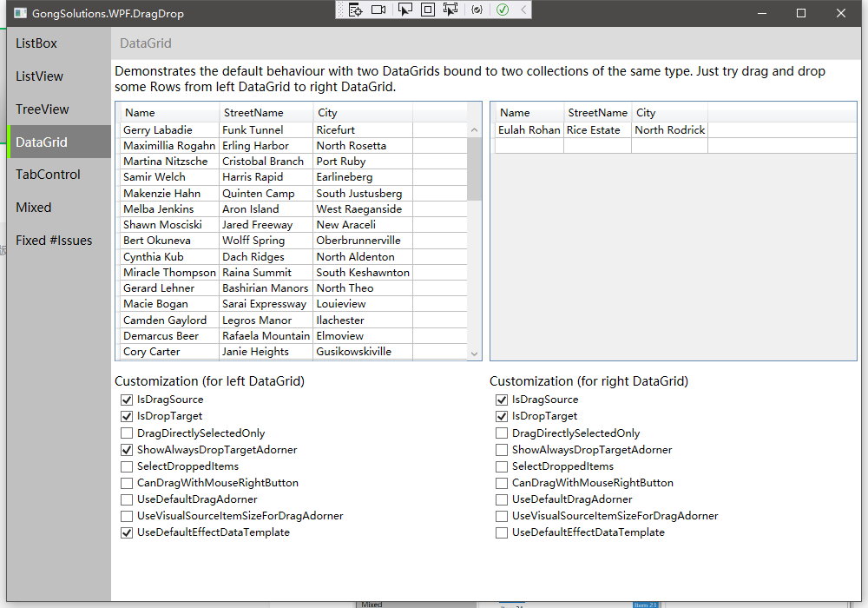
Task: Check SelectDroppedItems for the left DataGrid
Action: 127,466
